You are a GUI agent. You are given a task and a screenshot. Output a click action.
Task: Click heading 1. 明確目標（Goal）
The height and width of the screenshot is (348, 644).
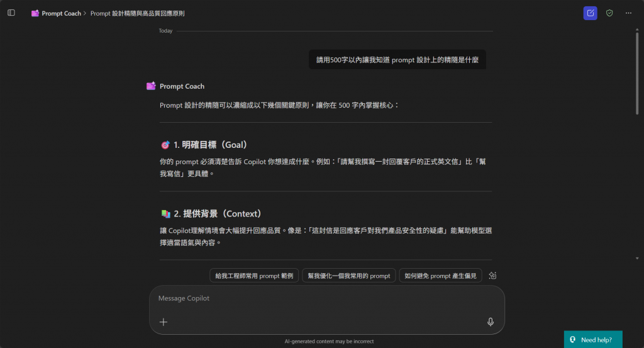210,145
